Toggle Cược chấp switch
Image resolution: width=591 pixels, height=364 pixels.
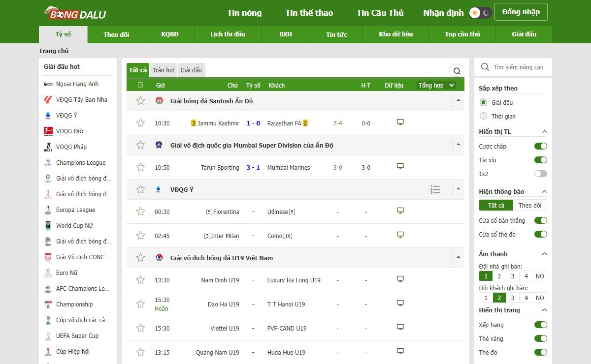coord(541,146)
